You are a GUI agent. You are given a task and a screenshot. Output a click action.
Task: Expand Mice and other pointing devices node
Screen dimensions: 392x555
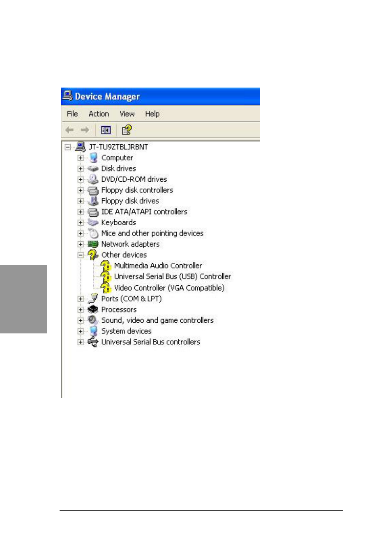[81, 234]
